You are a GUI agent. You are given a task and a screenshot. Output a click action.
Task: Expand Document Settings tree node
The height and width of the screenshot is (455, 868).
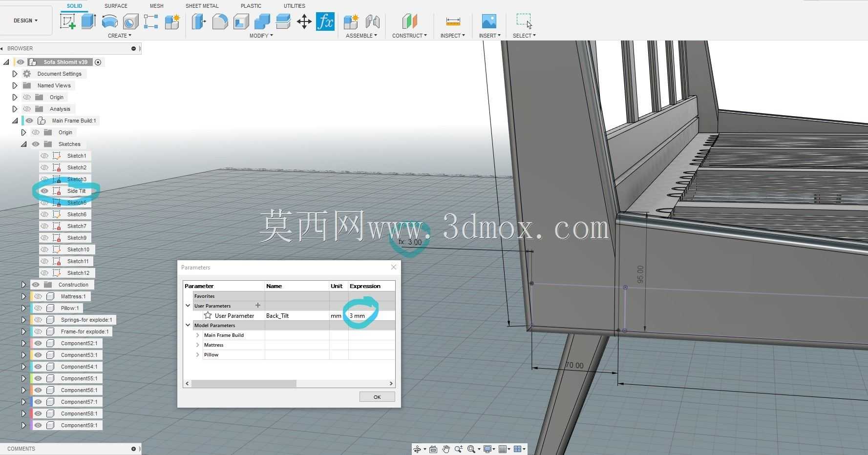pos(15,74)
